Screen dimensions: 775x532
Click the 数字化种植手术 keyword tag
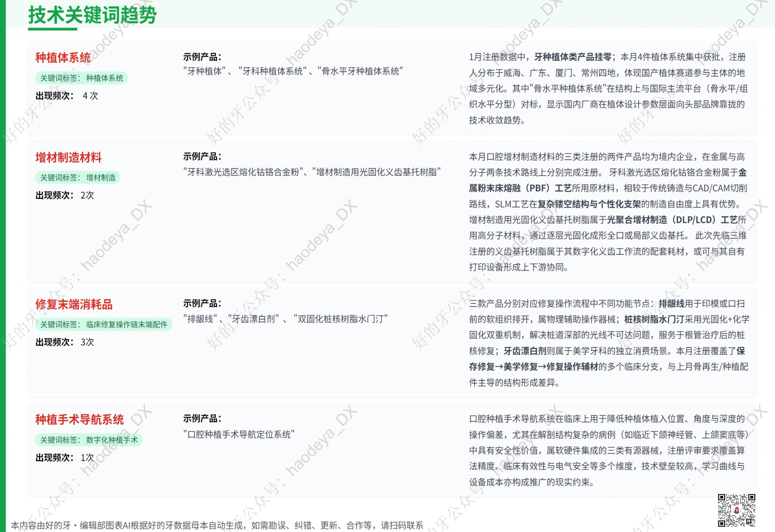[89, 440]
